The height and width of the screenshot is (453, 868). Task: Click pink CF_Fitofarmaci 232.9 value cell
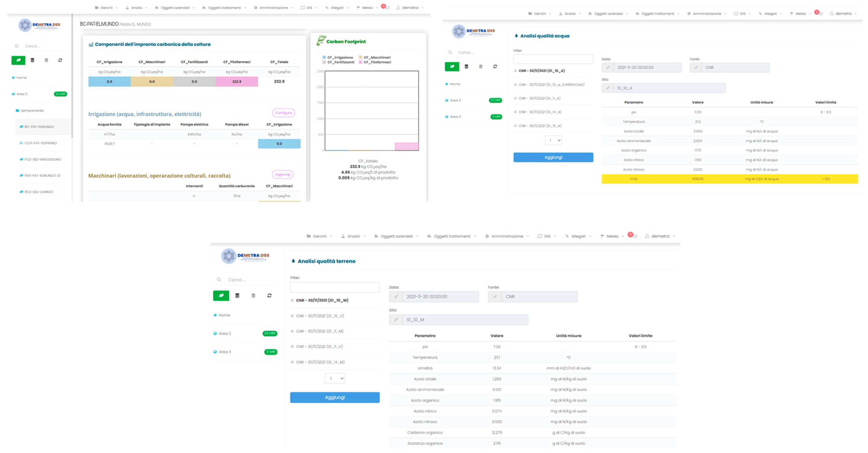click(x=237, y=82)
